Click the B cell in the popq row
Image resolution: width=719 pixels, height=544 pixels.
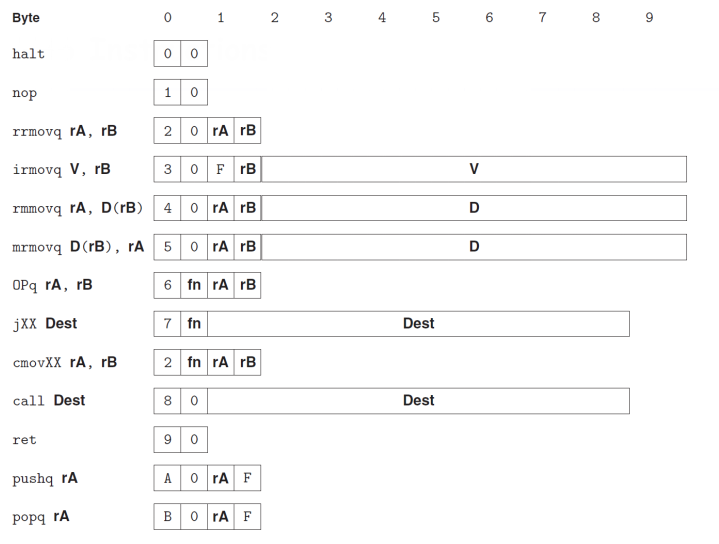pyautogui.click(x=167, y=517)
